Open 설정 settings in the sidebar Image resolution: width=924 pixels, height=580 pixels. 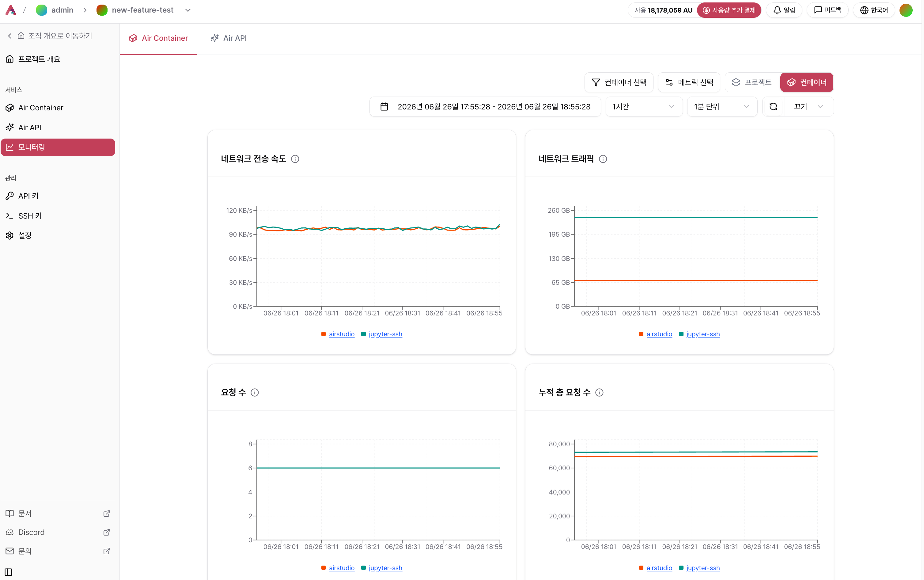coord(58,235)
